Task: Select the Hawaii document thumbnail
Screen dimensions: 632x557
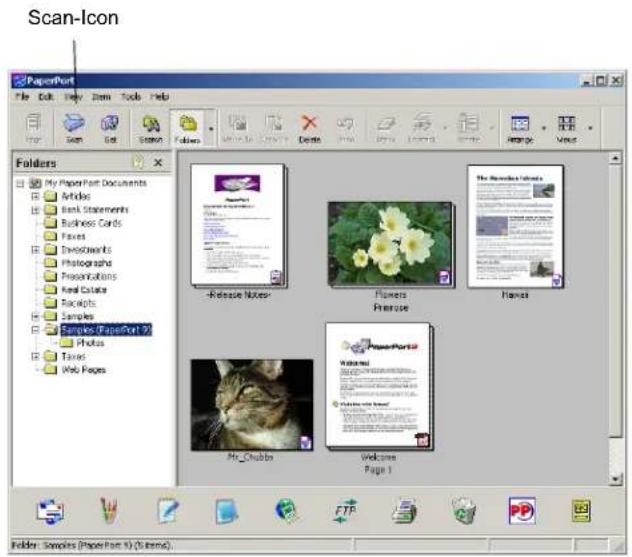Action: coord(515,227)
